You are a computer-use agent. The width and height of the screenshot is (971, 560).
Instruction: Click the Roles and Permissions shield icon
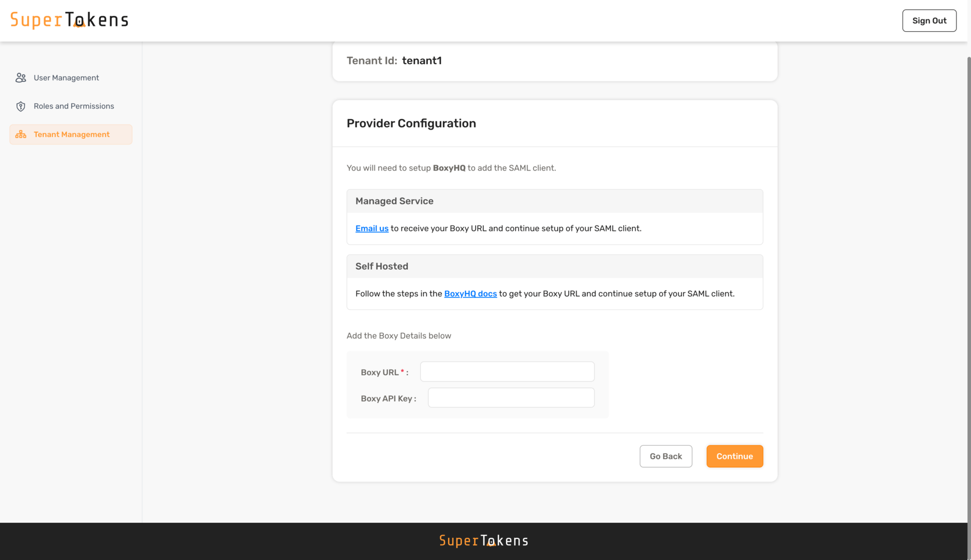click(x=20, y=106)
